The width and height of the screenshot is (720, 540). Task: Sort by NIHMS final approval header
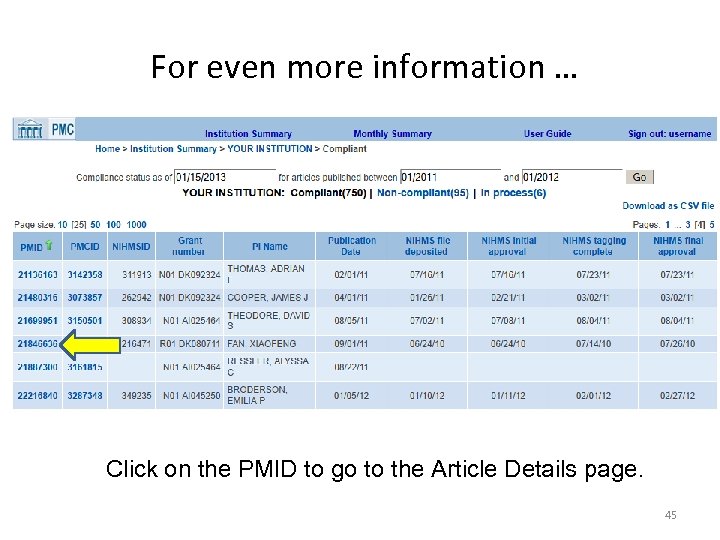[678, 246]
